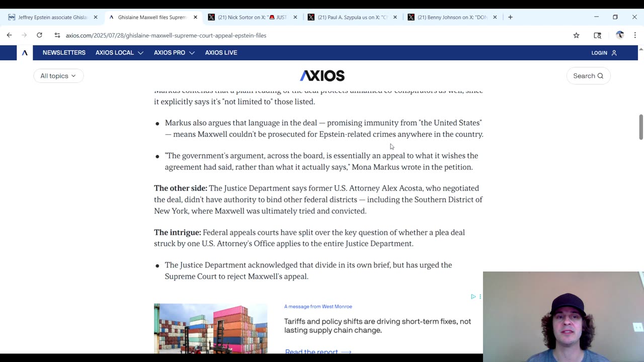The height and width of the screenshot is (362, 644).
Task: Switch to the Benny Johnson on X tab
Action: pos(452,17)
